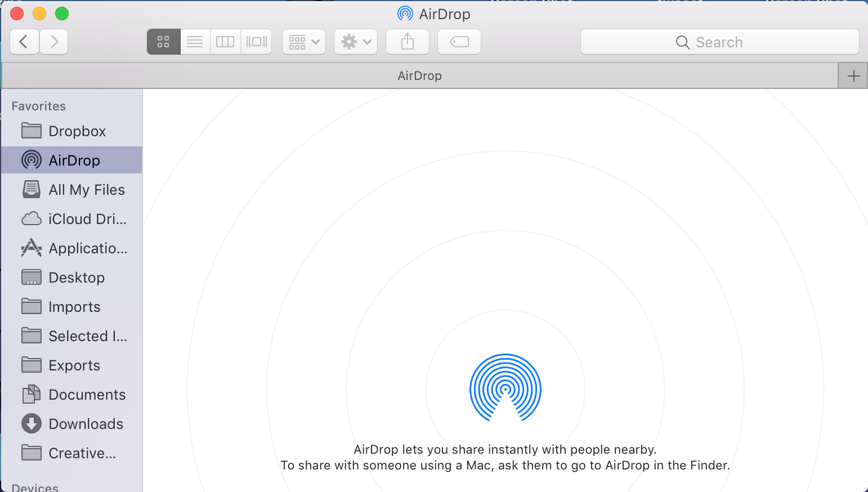Click the iCloud Drive cloud icon

pyautogui.click(x=32, y=218)
